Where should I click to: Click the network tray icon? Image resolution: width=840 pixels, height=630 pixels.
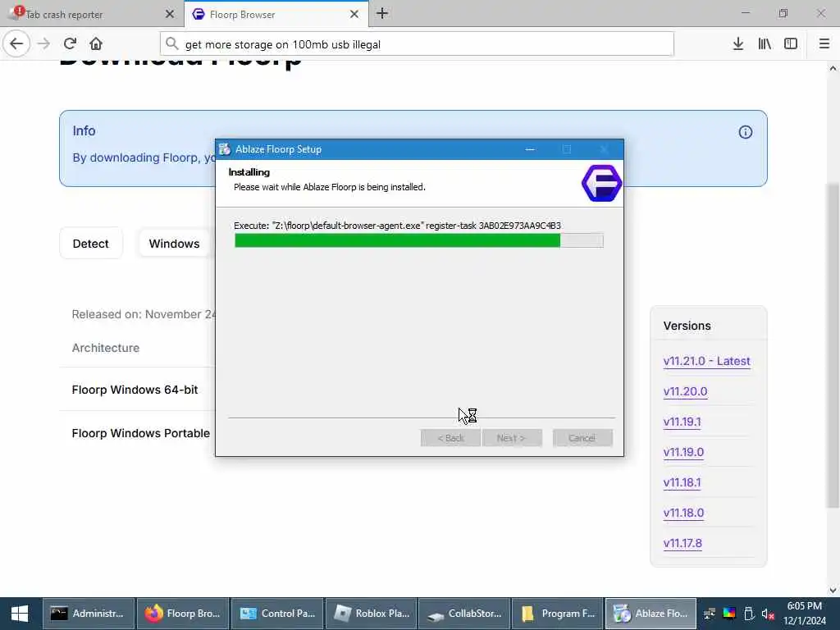click(710, 614)
